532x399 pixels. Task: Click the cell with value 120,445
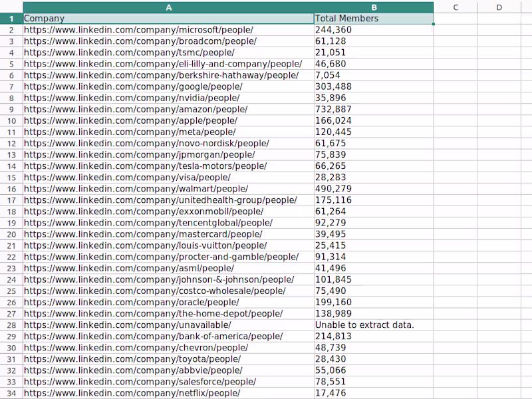pos(374,132)
